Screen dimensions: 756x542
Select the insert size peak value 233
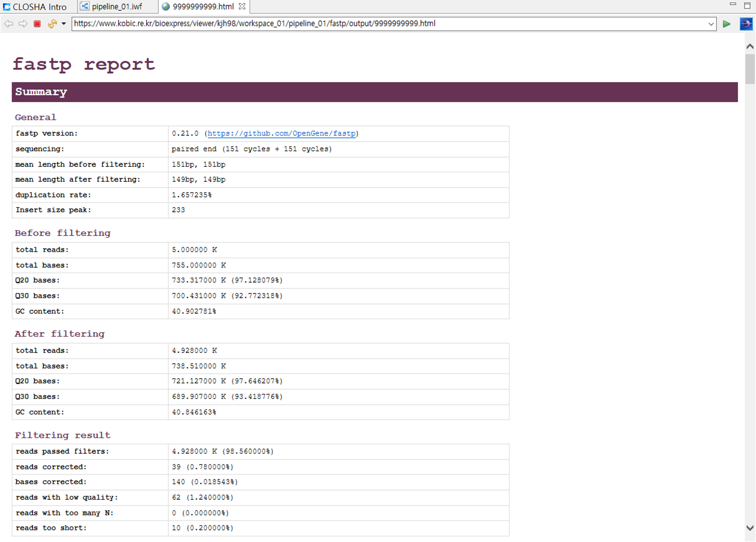[x=178, y=210]
